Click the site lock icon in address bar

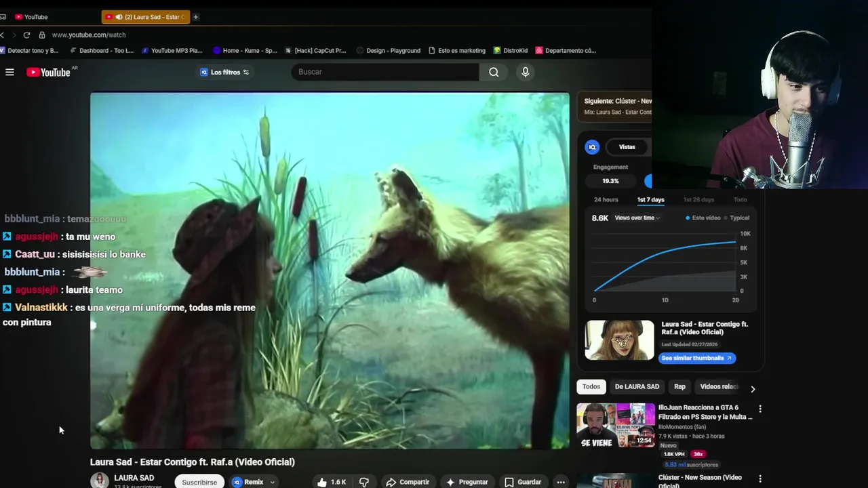coord(42,35)
